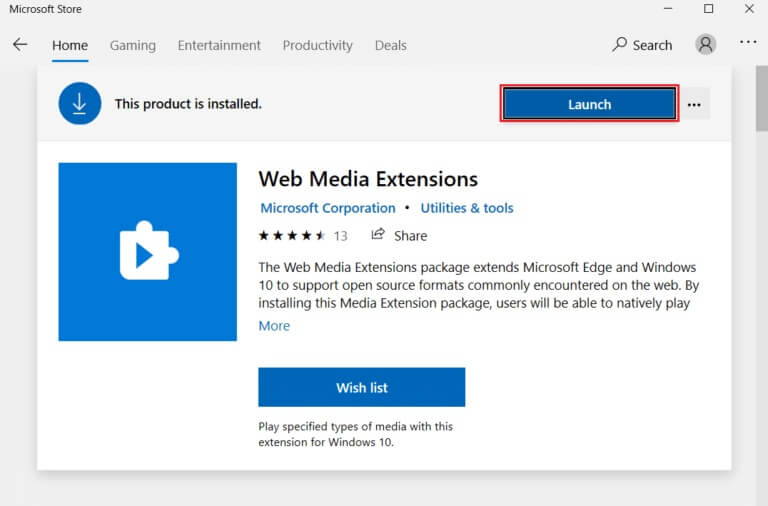Switch to the Gaming tab

tap(133, 46)
